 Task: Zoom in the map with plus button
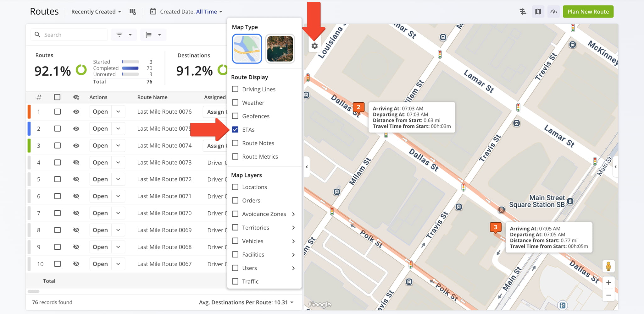click(x=608, y=282)
